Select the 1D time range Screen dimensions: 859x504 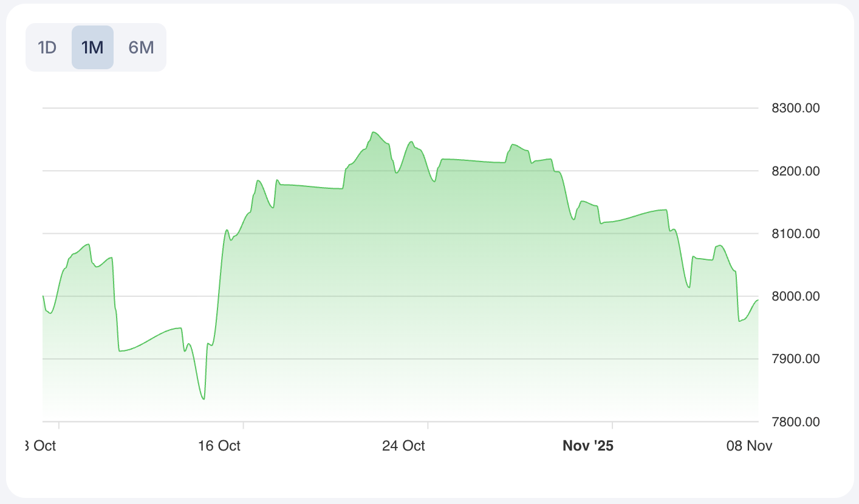[x=47, y=47]
